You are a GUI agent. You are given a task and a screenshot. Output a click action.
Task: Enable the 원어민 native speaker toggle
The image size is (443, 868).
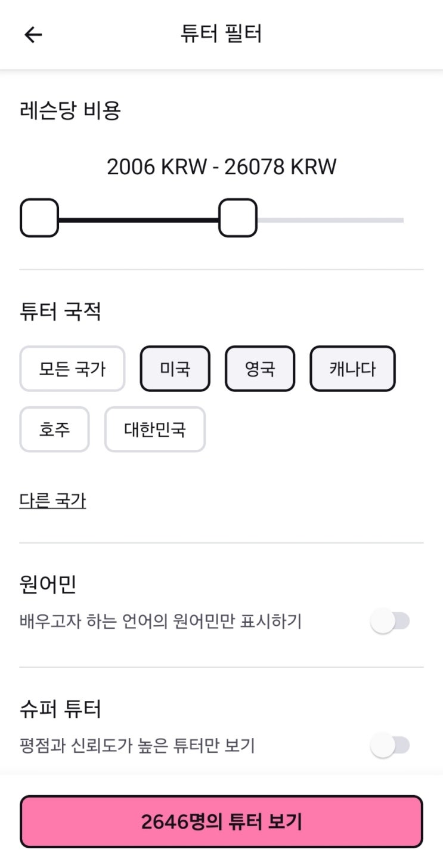point(390,622)
